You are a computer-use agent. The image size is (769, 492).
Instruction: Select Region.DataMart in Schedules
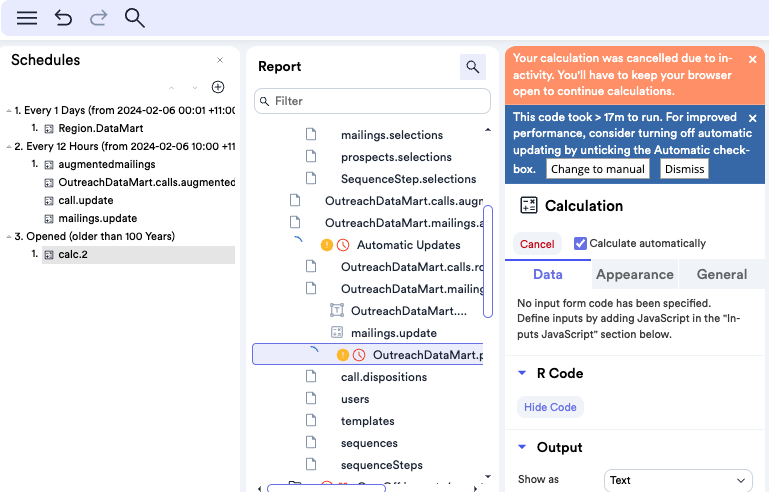[101, 129]
